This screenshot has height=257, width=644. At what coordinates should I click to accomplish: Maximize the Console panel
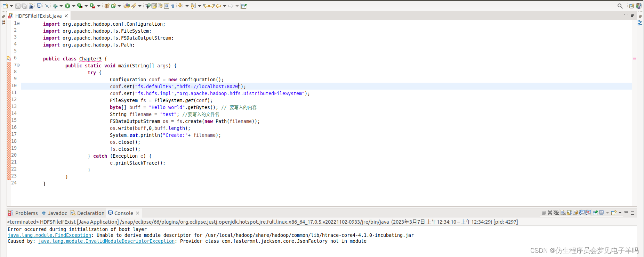tap(633, 213)
